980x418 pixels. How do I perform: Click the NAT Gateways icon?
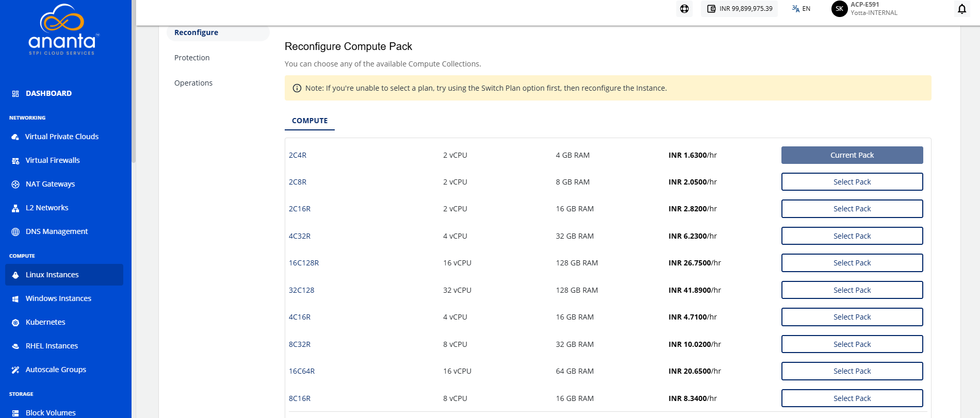[x=15, y=185]
